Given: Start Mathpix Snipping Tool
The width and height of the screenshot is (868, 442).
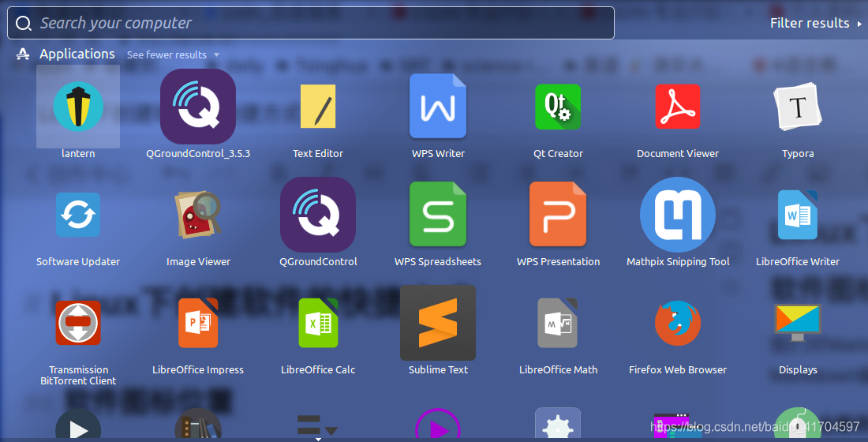Looking at the screenshot, I should point(678,215).
